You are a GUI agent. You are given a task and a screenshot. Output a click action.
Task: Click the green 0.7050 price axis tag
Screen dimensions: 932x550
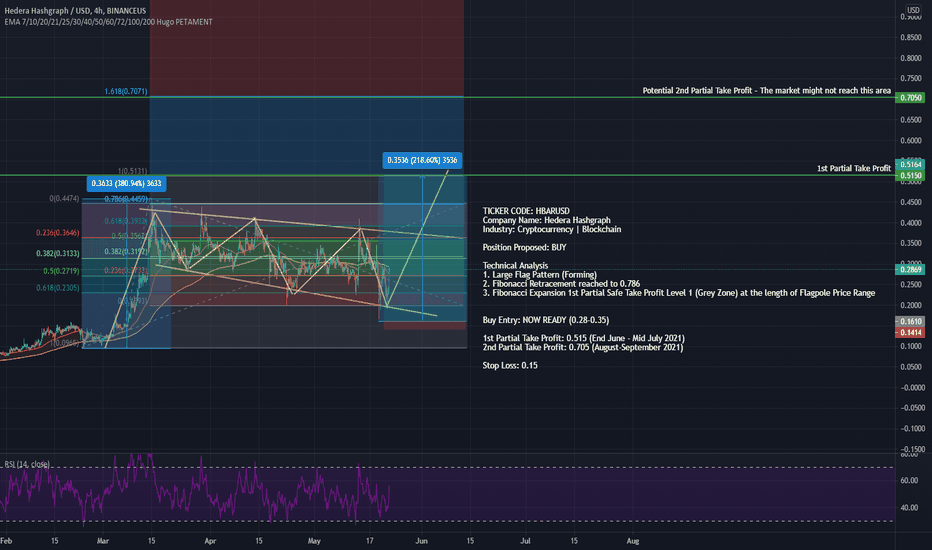(x=910, y=98)
